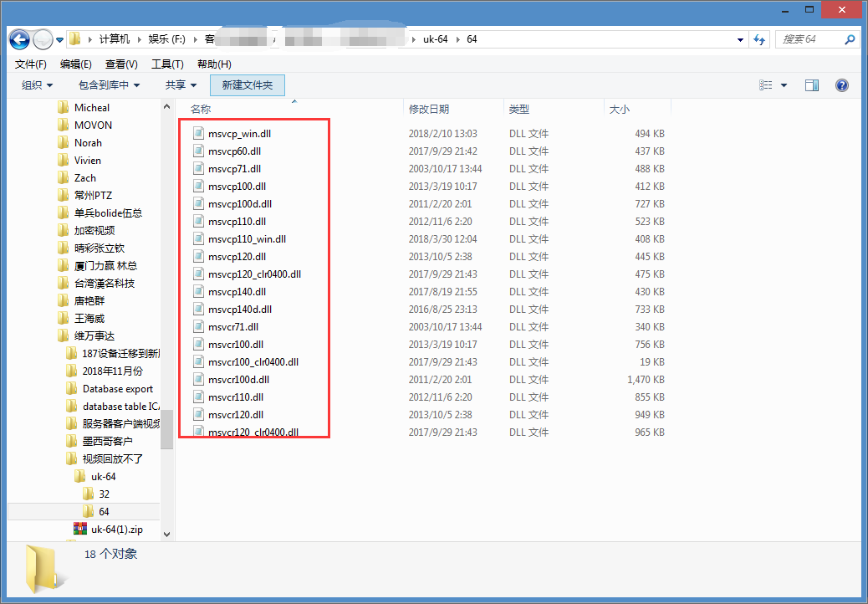Click the change view icon
The width and height of the screenshot is (868, 604).
766,85
